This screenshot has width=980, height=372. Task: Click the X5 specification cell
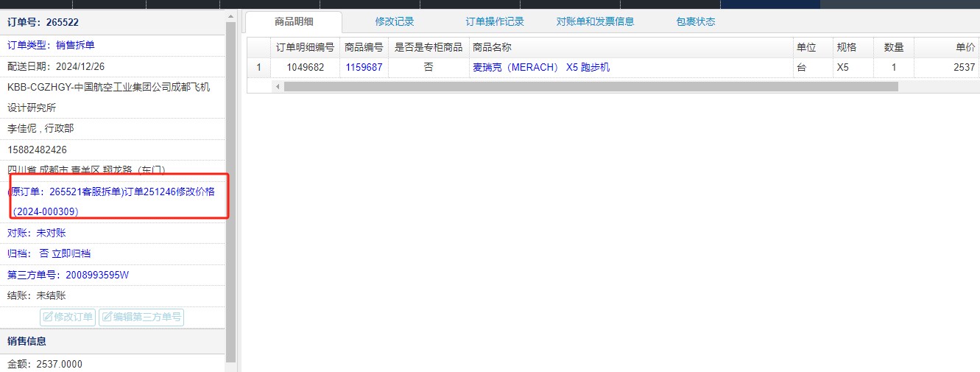(x=853, y=67)
